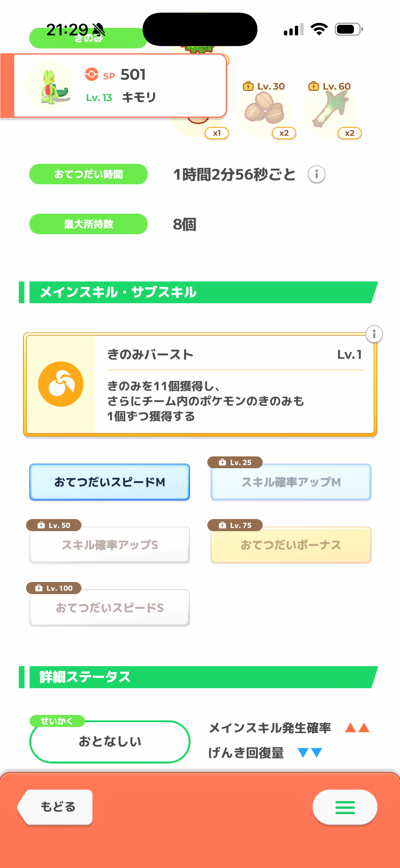Tap the 最大所持数 green label
The height and width of the screenshot is (868, 400).
click(88, 224)
